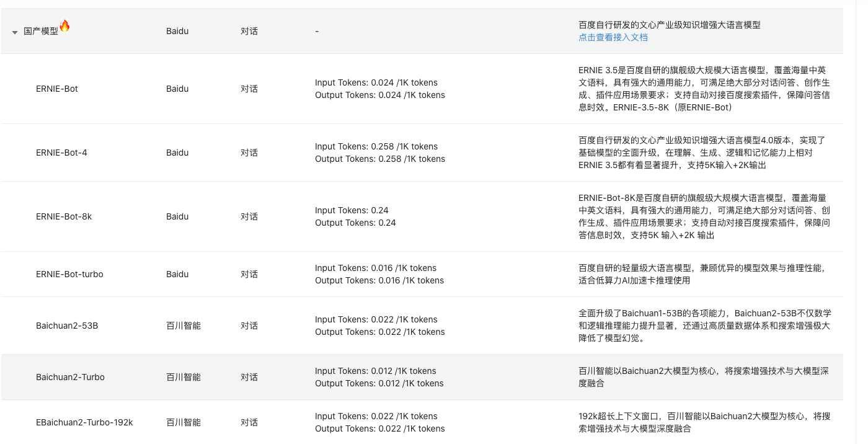868x444 pixels.
Task: Click Input Tokens 0.022 for Baichuan2-53B
Action: coord(376,319)
